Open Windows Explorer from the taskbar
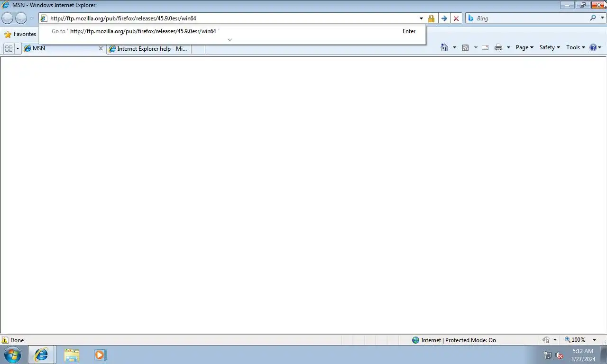607x364 pixels. coord(72,355)
